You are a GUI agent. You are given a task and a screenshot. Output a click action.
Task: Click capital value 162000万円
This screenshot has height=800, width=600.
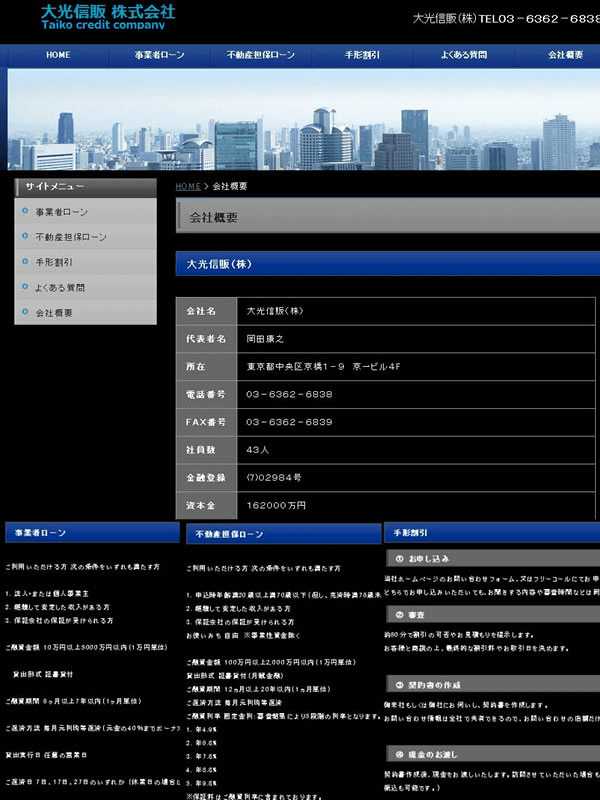(x=276, y=506)
